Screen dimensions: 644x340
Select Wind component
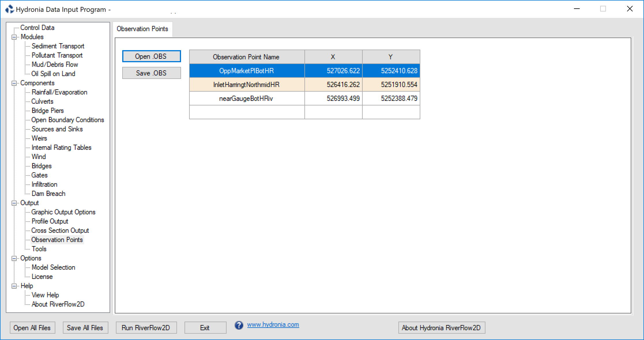[x=39, y=157]
